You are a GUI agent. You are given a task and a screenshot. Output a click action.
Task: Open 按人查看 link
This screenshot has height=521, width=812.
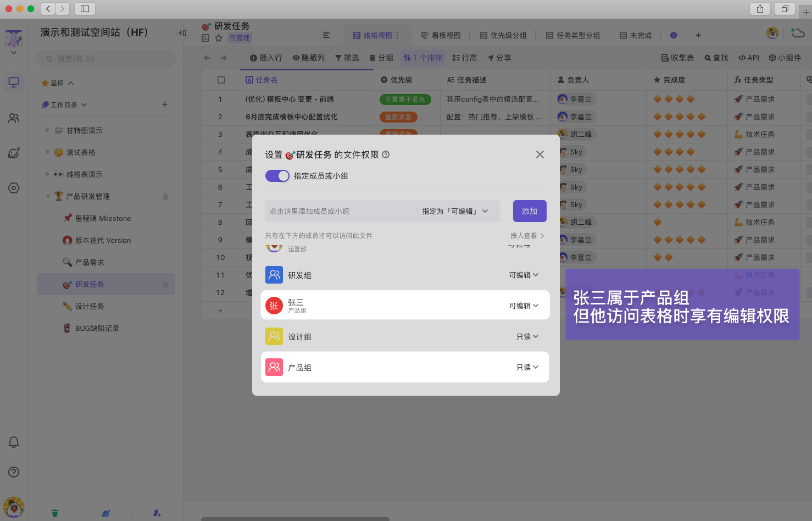pyautogui.click(x=527, y=235)
